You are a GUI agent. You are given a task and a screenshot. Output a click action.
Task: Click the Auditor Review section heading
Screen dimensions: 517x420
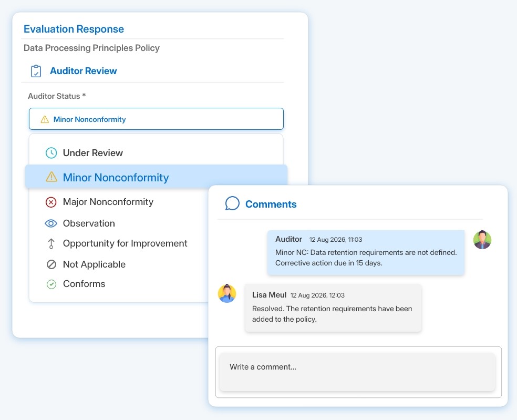(x=84, y=71)
